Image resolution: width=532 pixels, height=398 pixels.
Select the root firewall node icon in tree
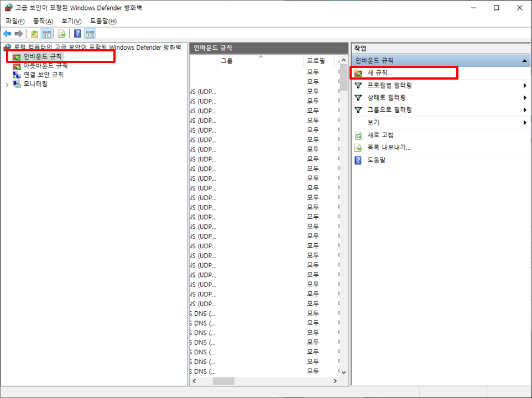(7, 48)
